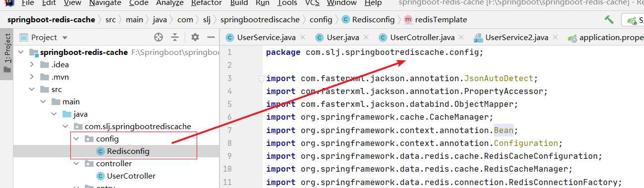The width and height of the screenshot is (644, 188).
Task: Open the VCS menu
Action: click(x=312, y=3)
